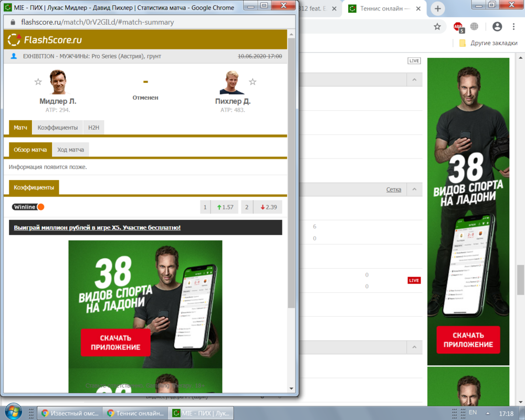525x420 pixels.
Task: Click the EXHIBITION - МУЖЧИНЫ: Pro Series header text
Action: point(92,56)
